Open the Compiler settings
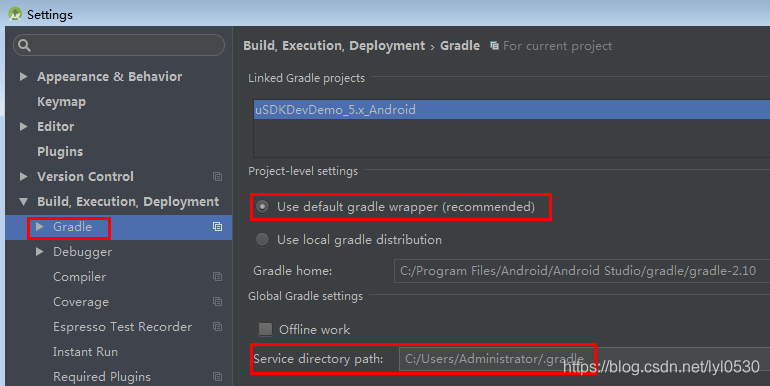The image size is (770, 386). tap(80, 277)
